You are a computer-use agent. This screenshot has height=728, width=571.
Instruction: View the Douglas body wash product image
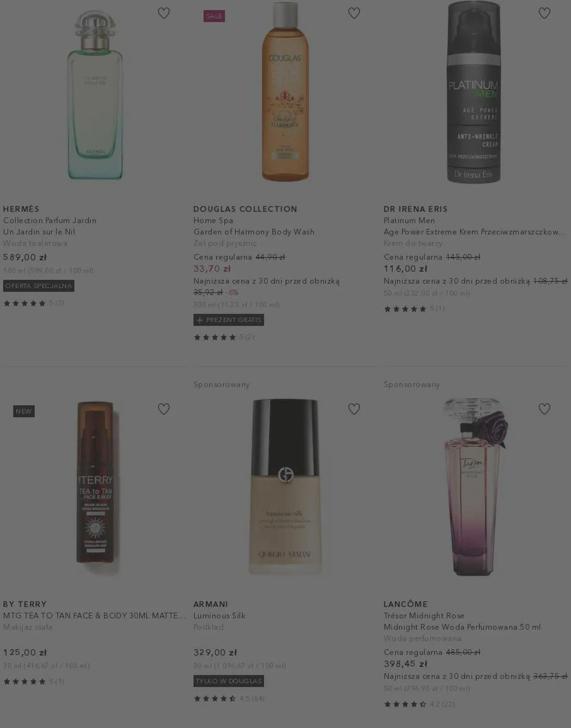(285, 91)
